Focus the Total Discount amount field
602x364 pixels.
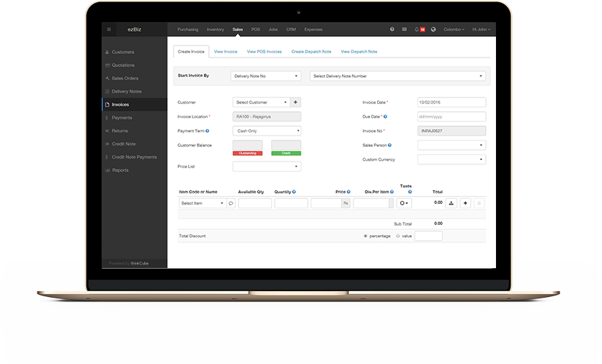(428, 236)
